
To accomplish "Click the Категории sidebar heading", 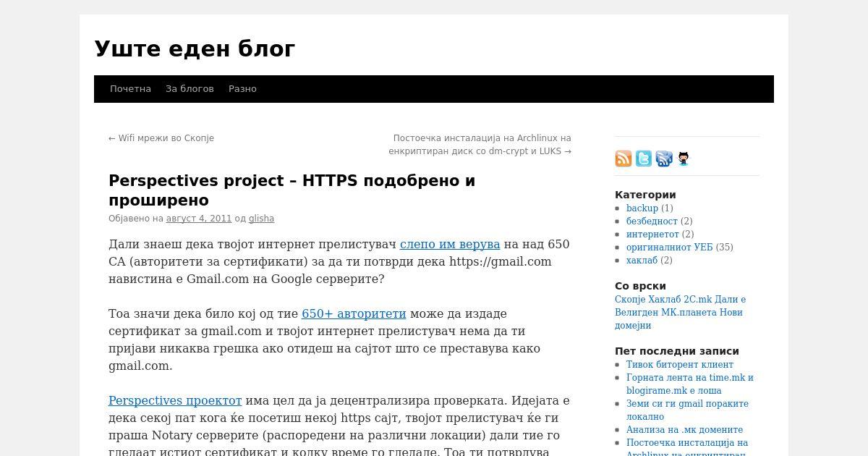I will 645,195.
